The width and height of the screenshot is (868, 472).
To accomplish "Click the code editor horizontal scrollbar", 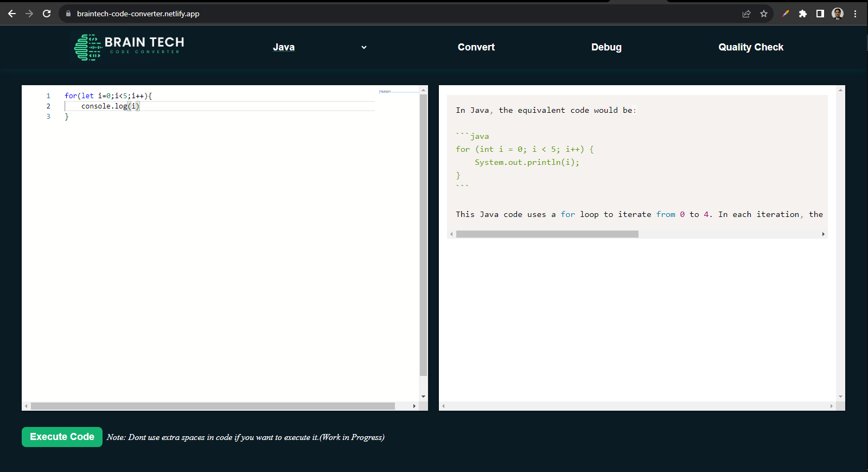I will pos(213,406).
